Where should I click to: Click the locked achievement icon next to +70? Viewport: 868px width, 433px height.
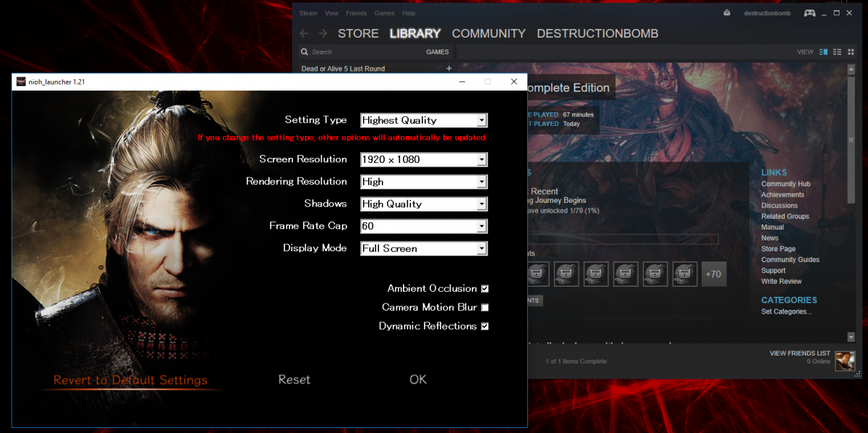685,274
